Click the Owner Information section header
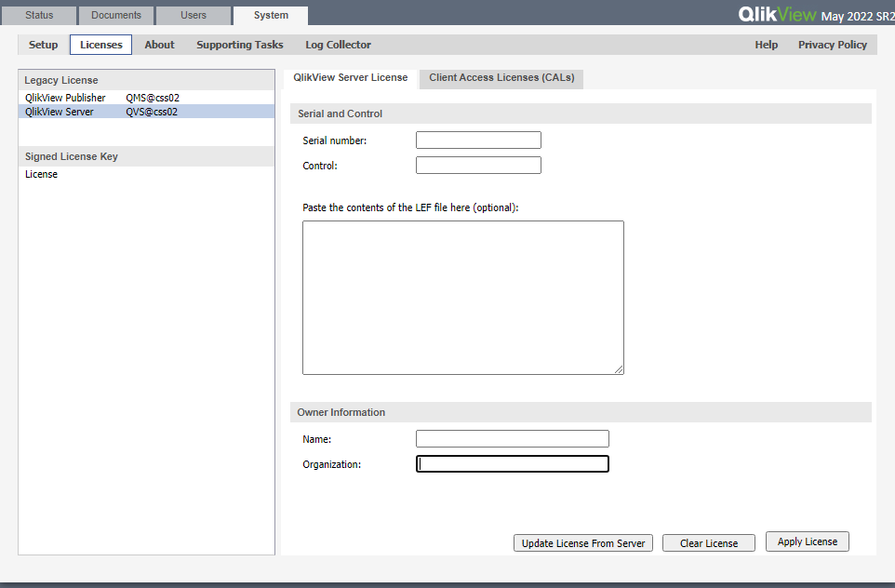Screen dimensions: 895x588 coord(581,412)
